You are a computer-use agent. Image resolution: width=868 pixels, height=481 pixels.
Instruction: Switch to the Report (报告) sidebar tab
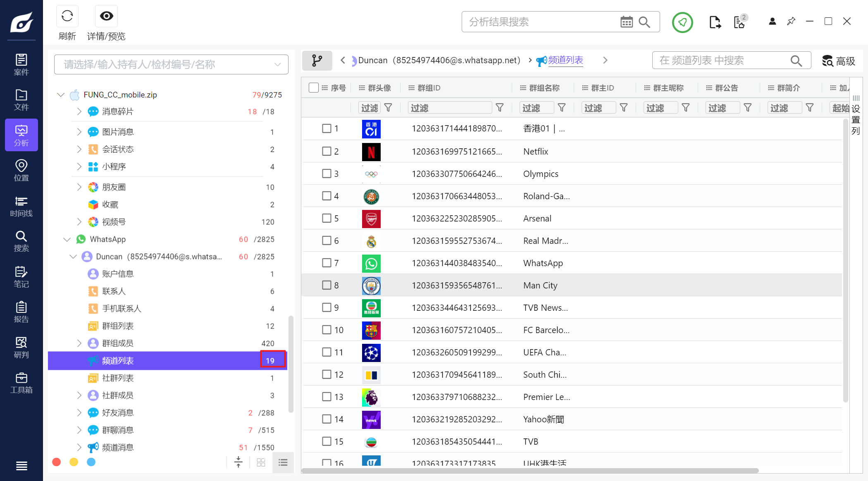[x=21, y=312]
